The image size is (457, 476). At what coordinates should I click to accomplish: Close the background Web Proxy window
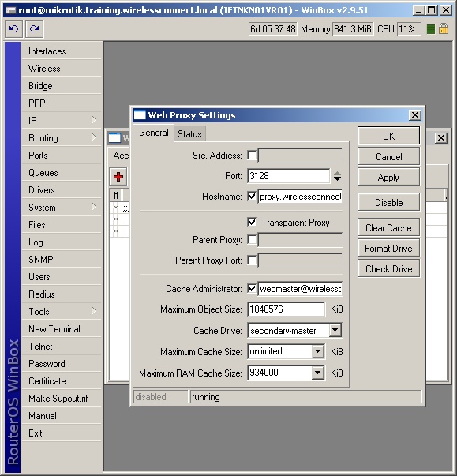[441, 138]
